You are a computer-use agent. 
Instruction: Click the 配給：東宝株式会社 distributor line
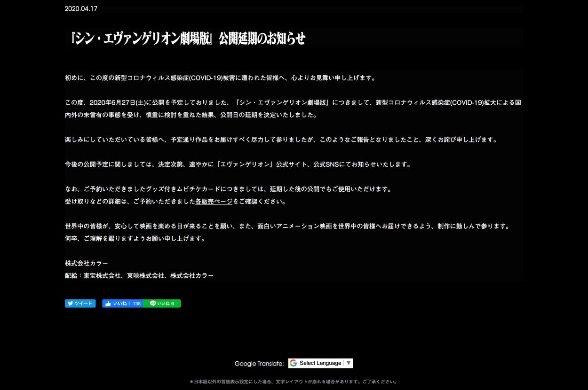pos(139,275)
